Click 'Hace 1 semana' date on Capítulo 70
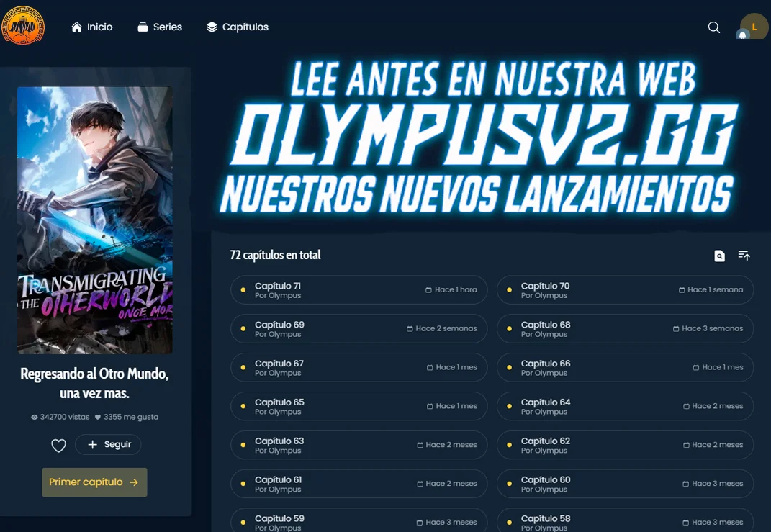Viewport: 771px width, 532px height. [x=711, y=290]
